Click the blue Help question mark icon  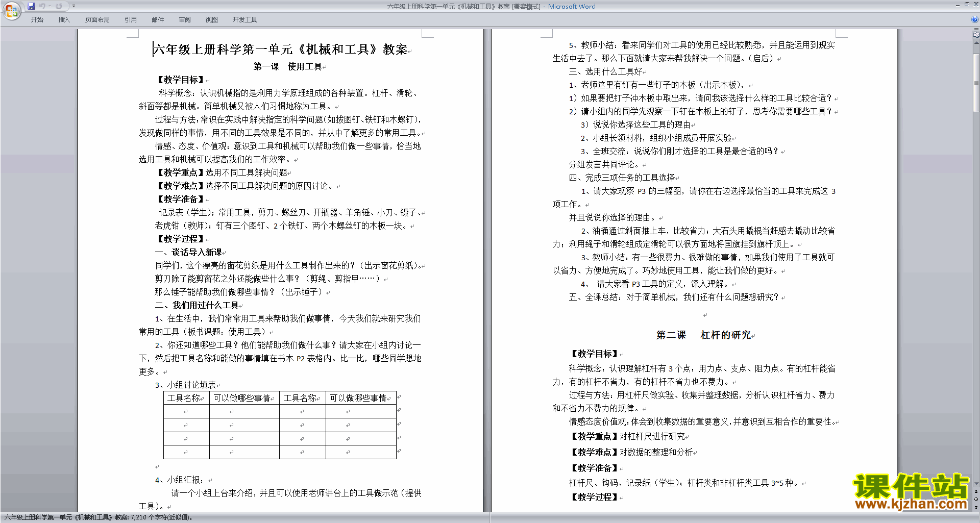(x=975, y=20)
